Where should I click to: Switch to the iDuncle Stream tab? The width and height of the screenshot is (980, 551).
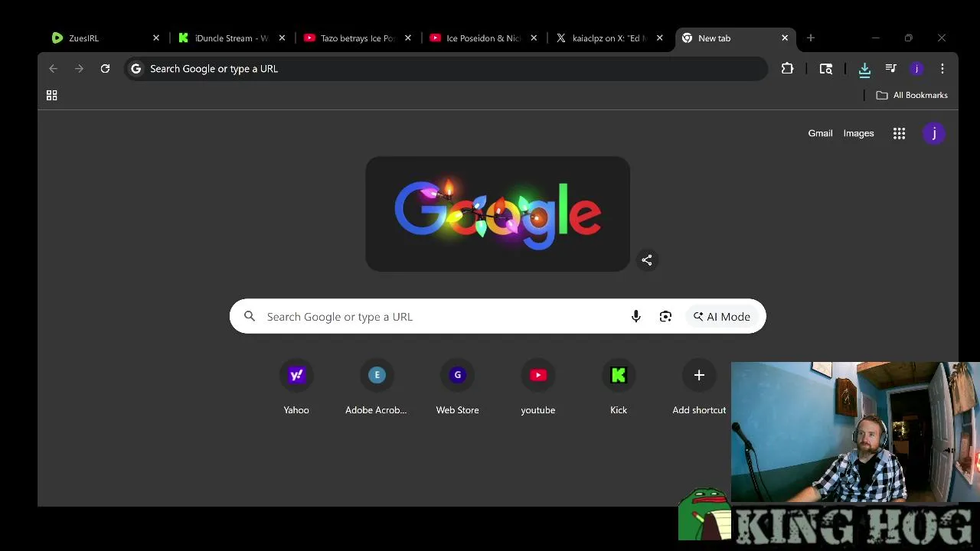[x=230, y=38]
